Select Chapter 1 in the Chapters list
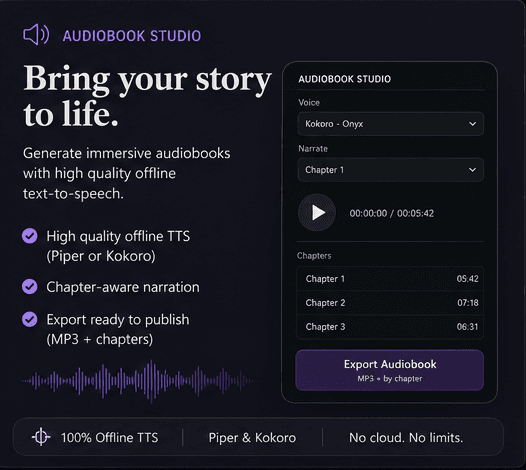The image size is (526, 470). point(390,279)
